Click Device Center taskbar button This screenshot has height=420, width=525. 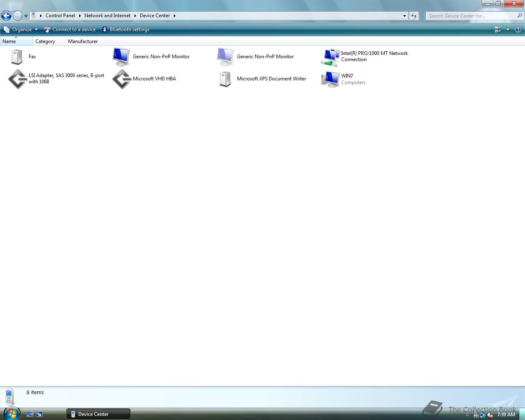click(x=98, y=414)
